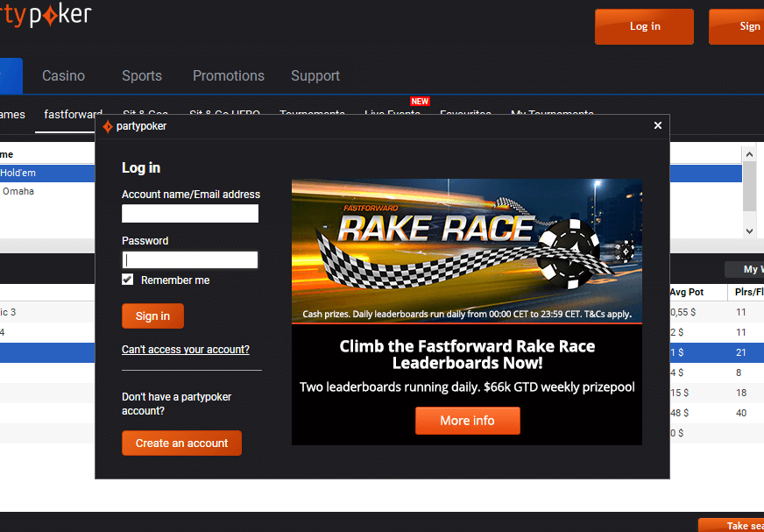This screenshot has height=532, width=764.
Task: Click the scroll up arrow in game list
Action: click(x=749, y=153)
